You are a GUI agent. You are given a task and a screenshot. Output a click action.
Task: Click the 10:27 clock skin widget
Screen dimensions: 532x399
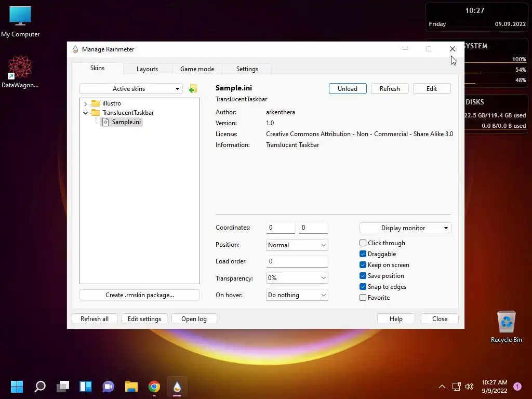pos(474,10)
